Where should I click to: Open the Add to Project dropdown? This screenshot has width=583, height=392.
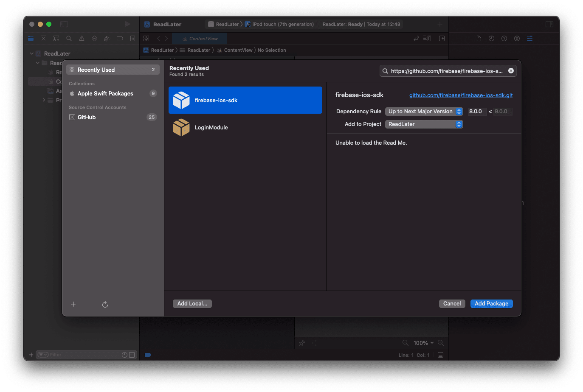[x=424, y=124]
